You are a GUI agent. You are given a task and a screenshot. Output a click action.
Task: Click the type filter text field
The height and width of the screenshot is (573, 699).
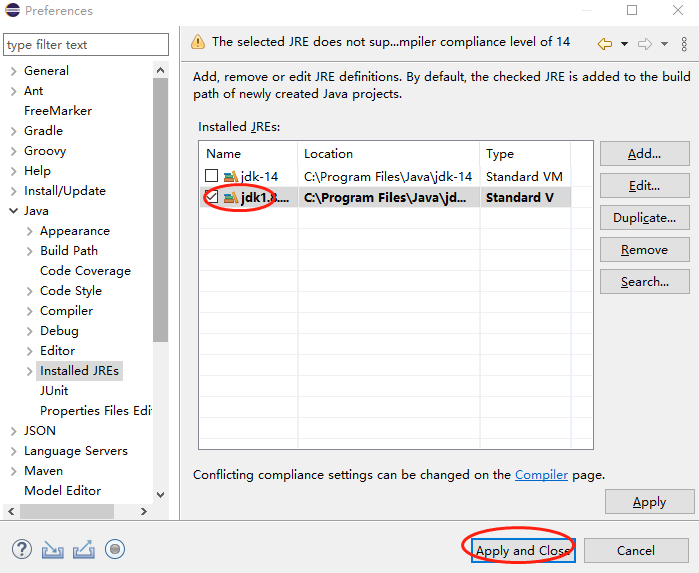[x=86, y=45]
